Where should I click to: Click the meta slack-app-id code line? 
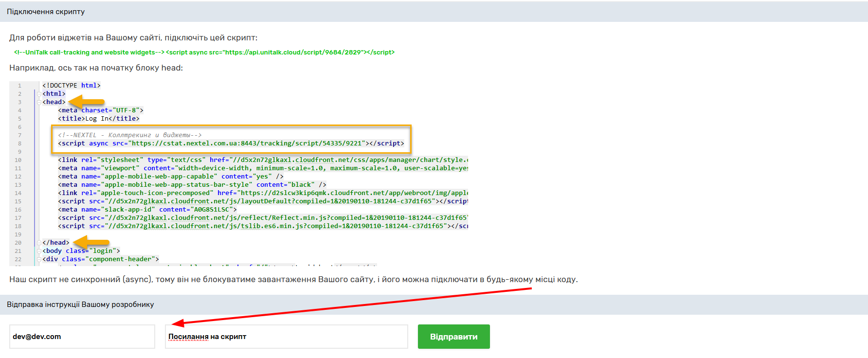point(147,210)
